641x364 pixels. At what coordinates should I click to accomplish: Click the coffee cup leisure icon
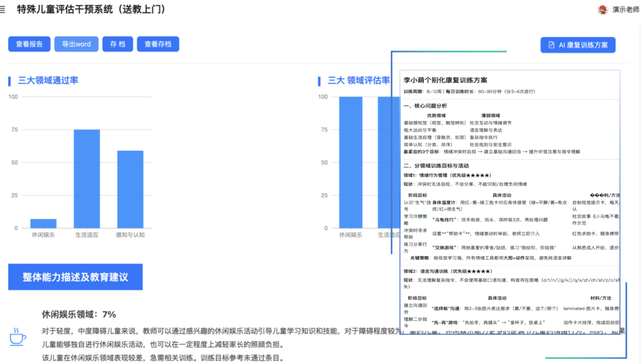[x=18, y=337]
